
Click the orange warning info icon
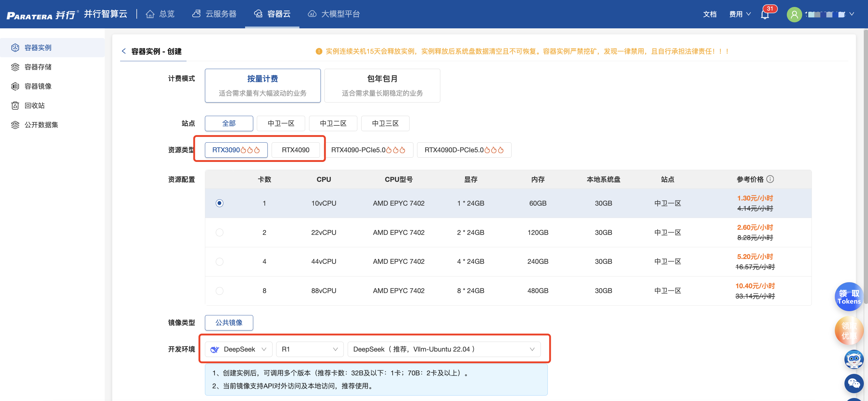click(318, 51)
